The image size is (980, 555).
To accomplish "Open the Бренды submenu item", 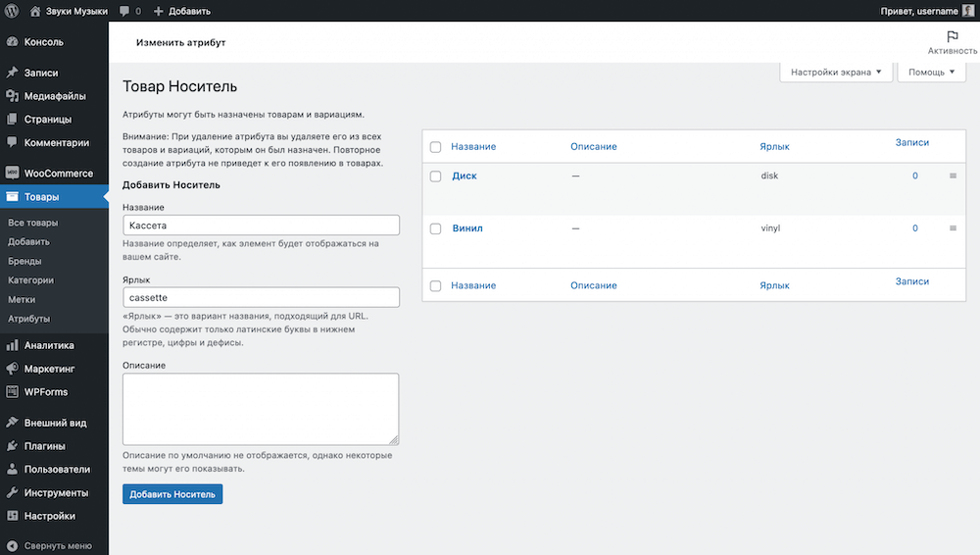I will coord(24,261).
